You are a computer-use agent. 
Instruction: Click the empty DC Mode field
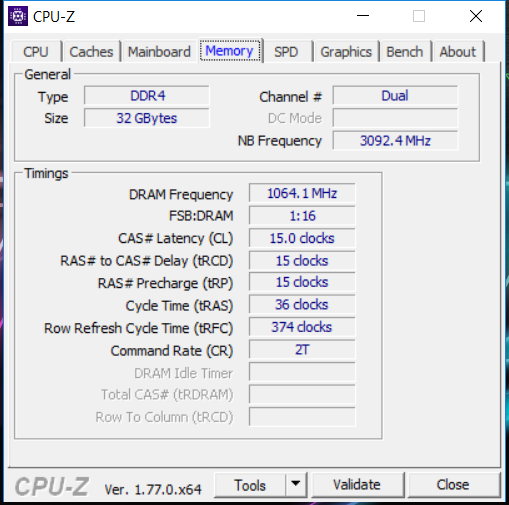(x=395, y=118)
